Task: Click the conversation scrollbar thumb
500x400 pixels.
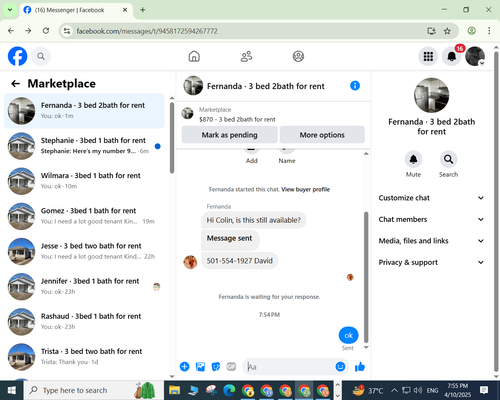Action: coord(366,277)
